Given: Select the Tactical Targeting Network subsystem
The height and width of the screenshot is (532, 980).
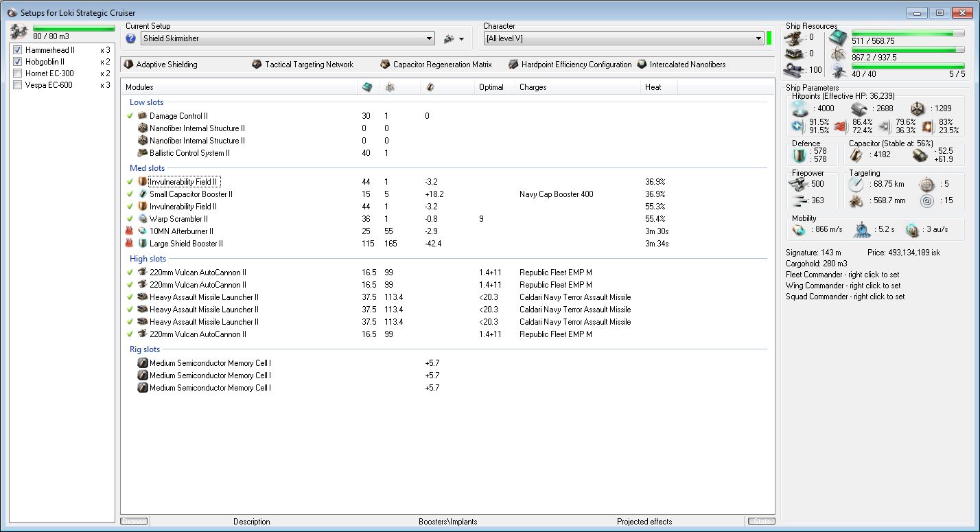Looking at the screenshot, I should 303,65.
